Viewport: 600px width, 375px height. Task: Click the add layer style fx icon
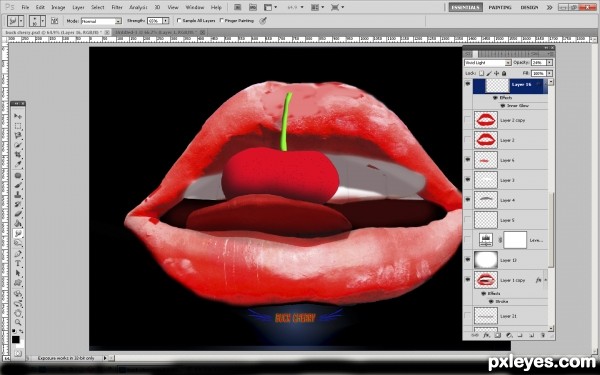[486, 335]
